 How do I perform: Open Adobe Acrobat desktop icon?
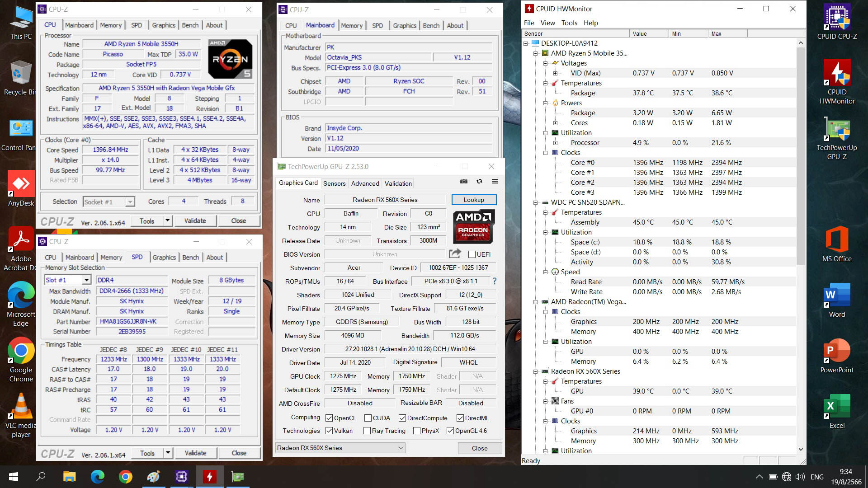(x=21, y=249)
